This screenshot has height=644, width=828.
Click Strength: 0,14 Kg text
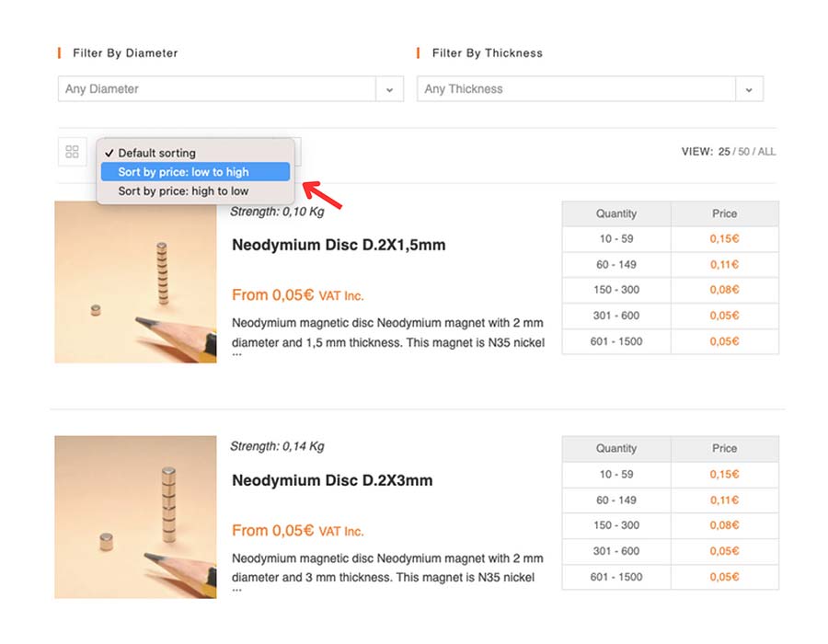click(x=277, y=446)
